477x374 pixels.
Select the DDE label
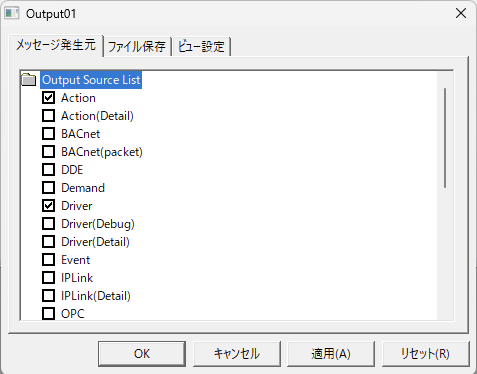point(72,170)
